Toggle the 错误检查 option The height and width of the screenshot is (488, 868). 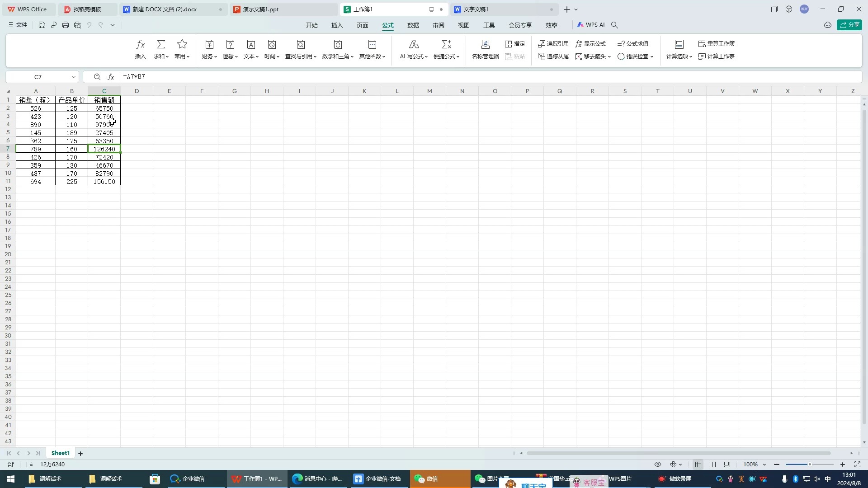(x=635, y=56)
